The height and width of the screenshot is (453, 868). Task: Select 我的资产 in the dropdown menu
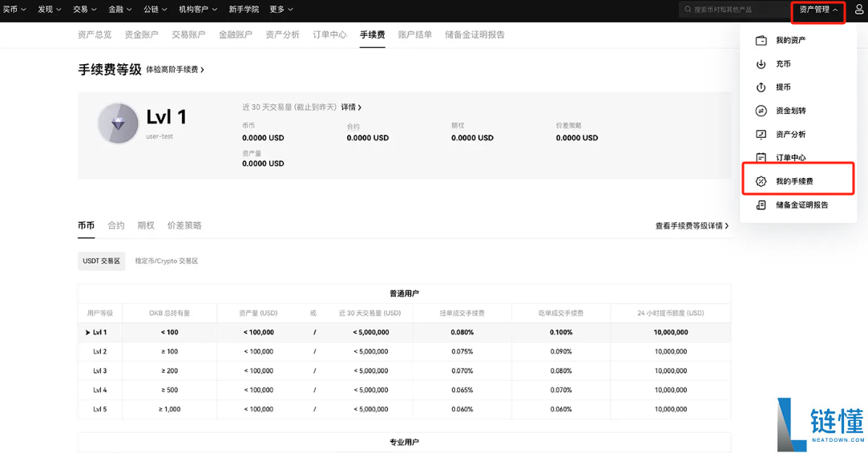790,40
